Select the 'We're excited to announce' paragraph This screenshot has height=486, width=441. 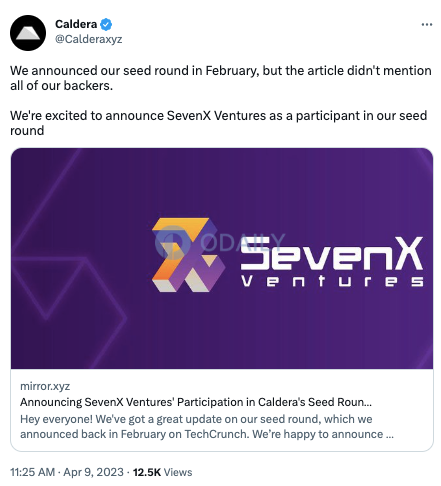pyautogui.click(x=218, y=123)
